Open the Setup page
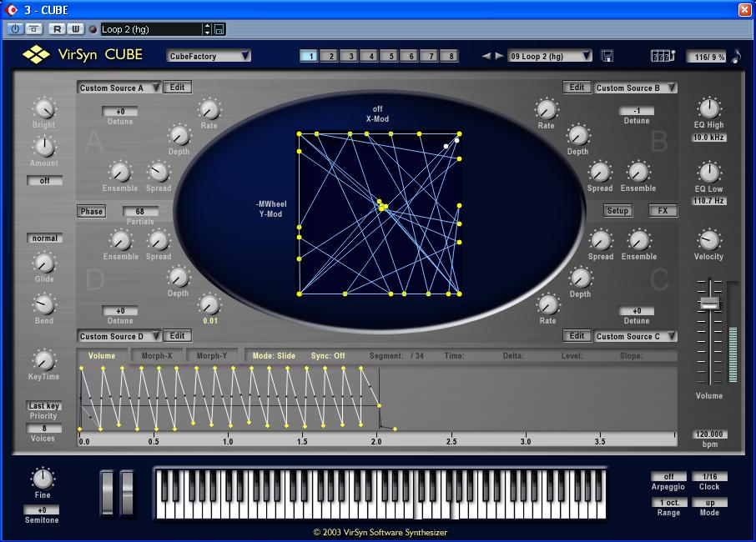Viewport: 756px width, 542px height. [x=617, y=210]
